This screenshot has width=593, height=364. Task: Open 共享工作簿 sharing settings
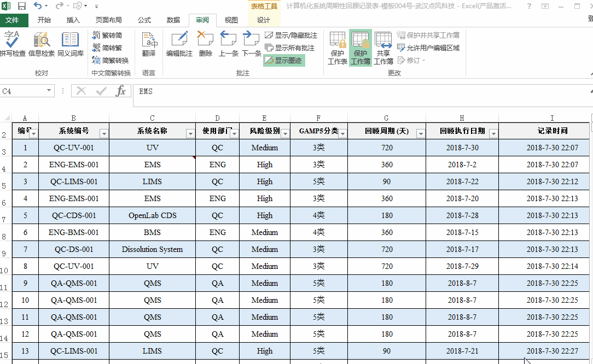383,46
